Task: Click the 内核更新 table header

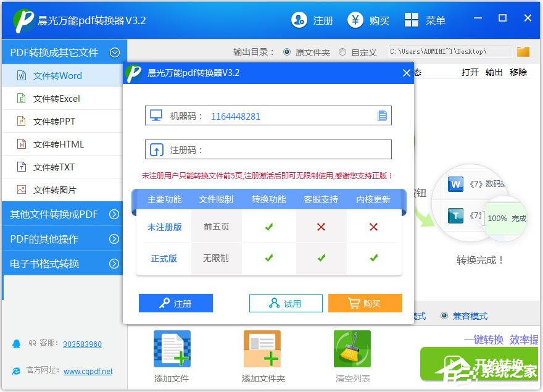Action: [373, 199]
